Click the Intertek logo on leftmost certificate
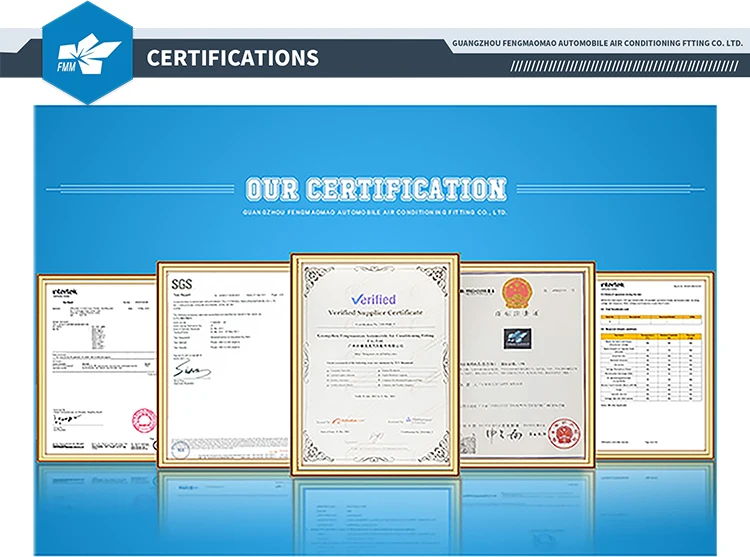 [x=65, y=292]
